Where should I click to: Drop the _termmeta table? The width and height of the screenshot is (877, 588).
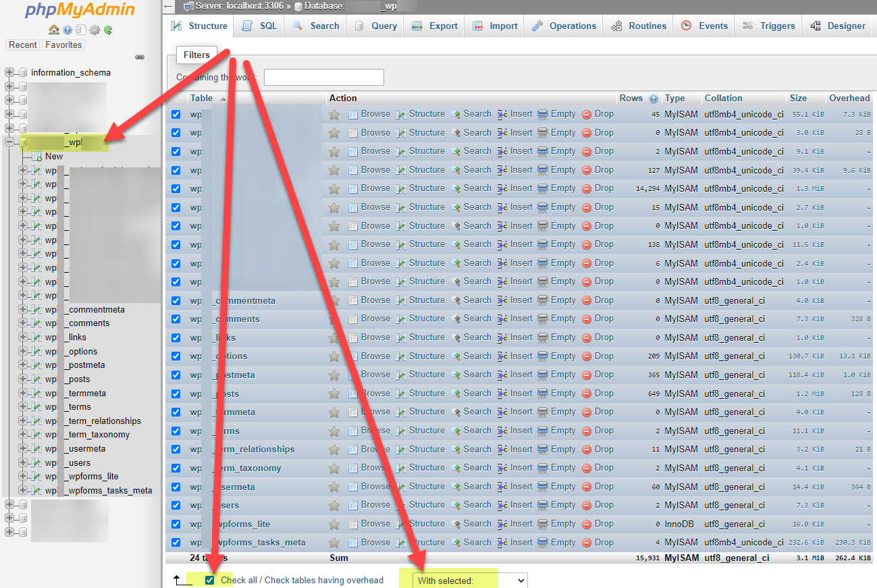coord(598,412)
